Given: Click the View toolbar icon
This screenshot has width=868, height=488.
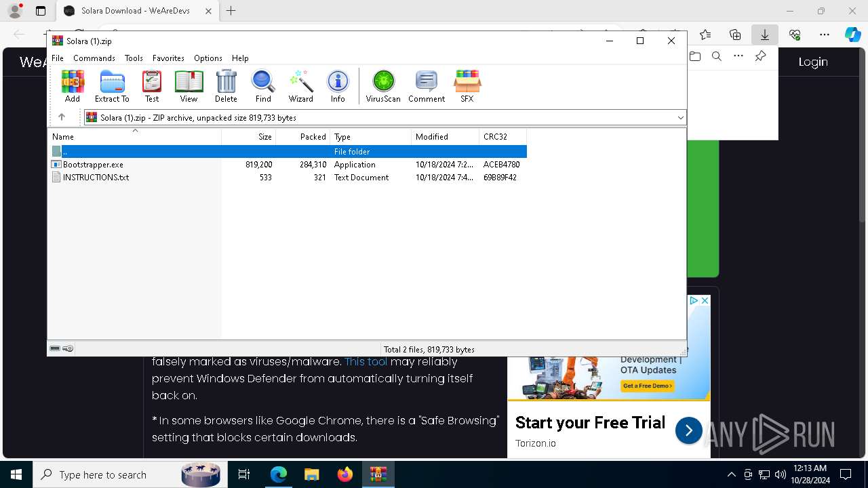Looking at the screenshot, I should (x=189, y=86).
